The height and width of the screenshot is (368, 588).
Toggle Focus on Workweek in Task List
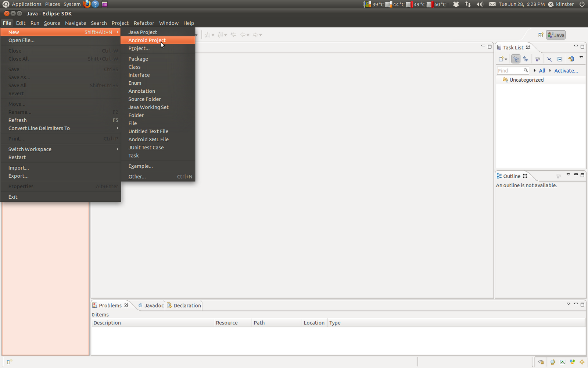coord(538,59)
